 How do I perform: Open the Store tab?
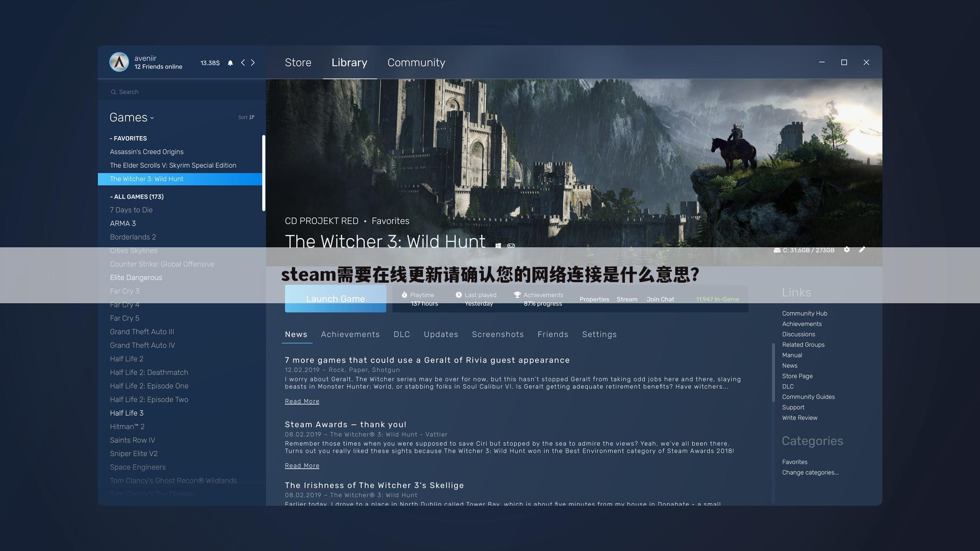298,63
